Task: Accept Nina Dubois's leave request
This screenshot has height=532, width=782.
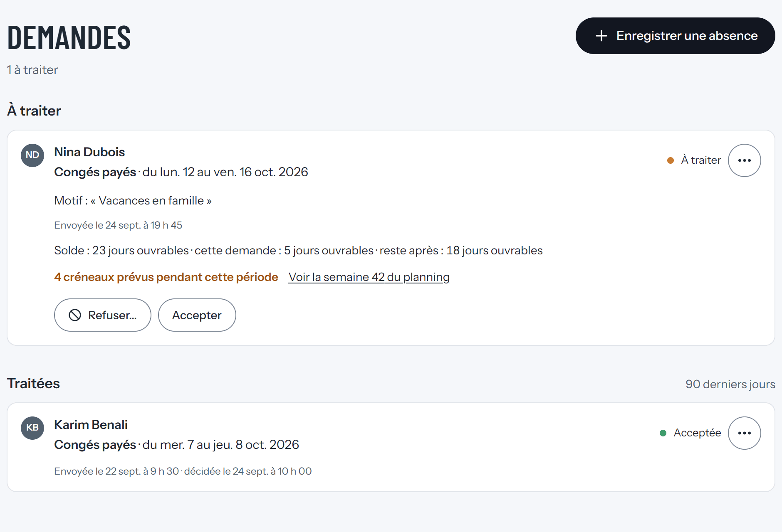Action: pos(197,315)
